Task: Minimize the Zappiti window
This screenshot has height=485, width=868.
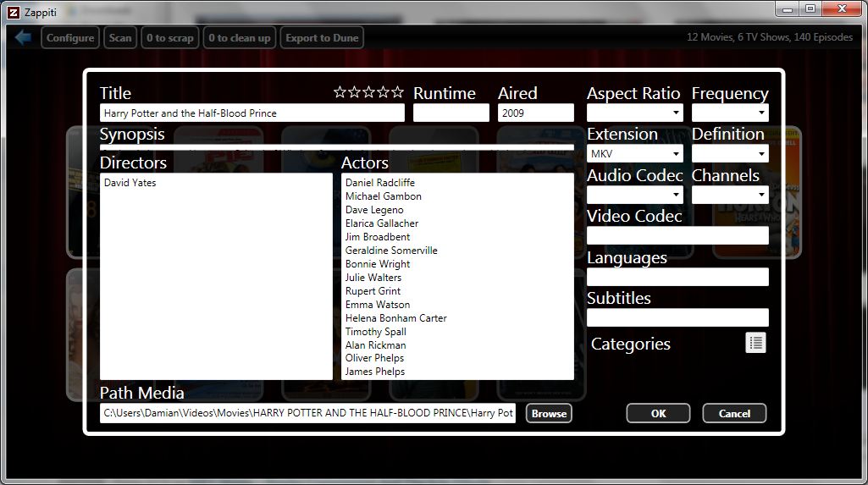Action: (x=788, y=9)
